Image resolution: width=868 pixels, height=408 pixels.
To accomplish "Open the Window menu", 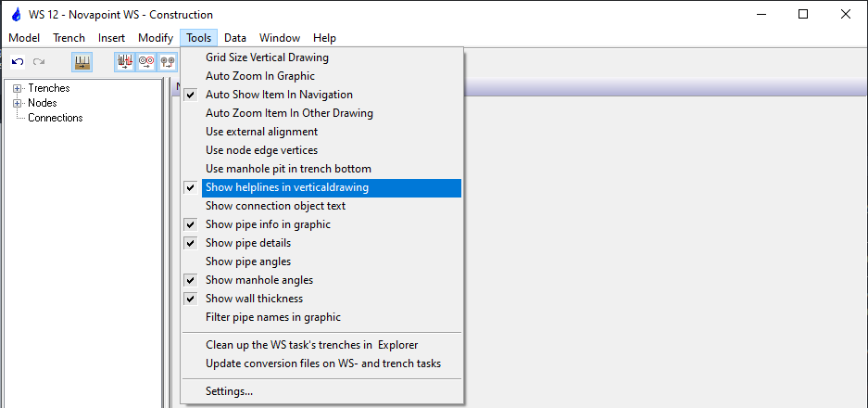I will coord(279,38).
